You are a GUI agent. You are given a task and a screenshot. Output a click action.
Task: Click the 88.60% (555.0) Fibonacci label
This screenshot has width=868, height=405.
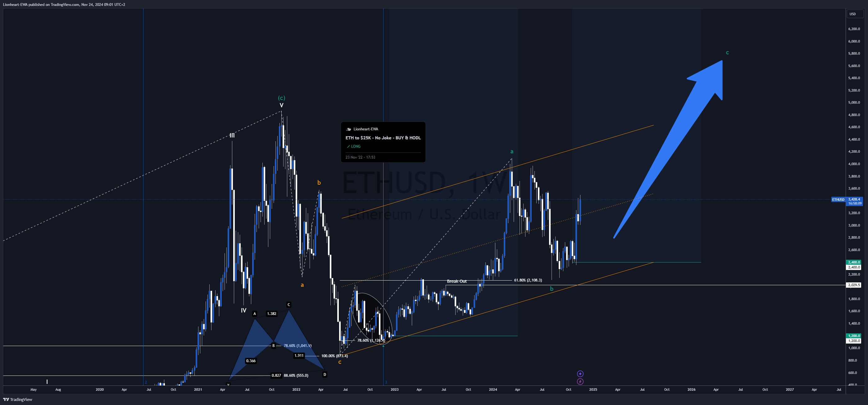tap(296, 376)
